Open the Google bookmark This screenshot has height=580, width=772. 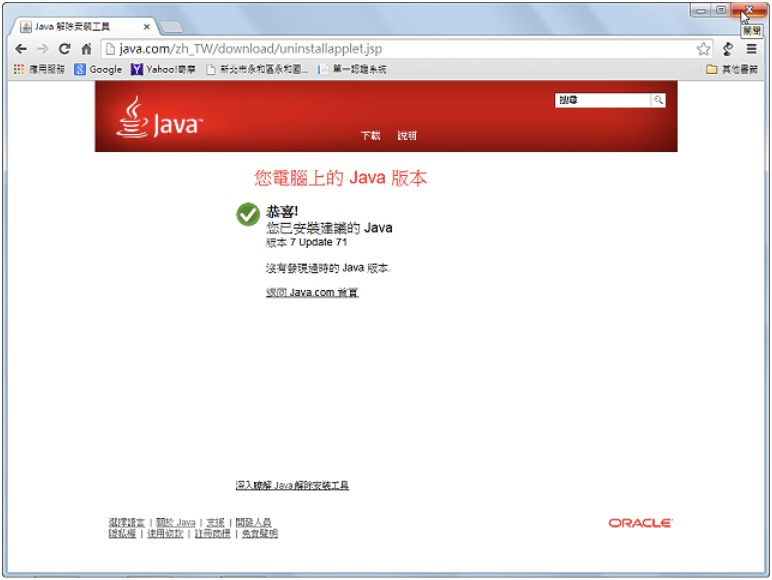tap(98, 69)
